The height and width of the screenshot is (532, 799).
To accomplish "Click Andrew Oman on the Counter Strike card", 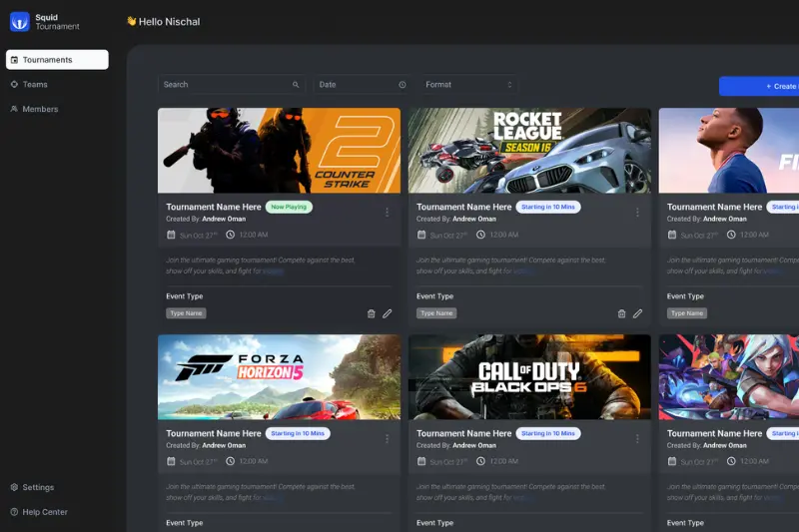I will 224,219.
